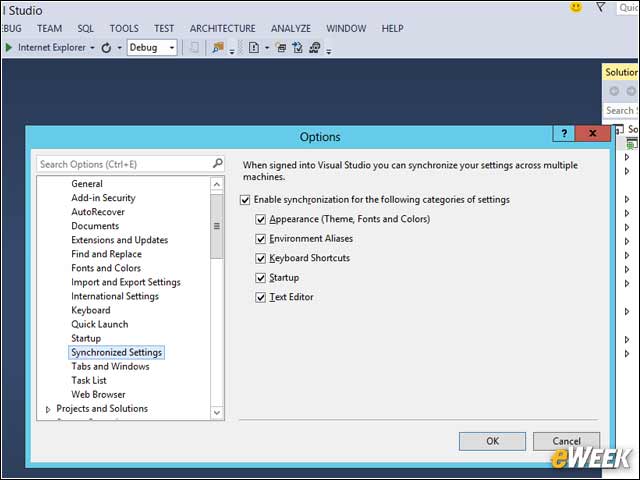Open the Debug configuration combo box

pos(152,48)
